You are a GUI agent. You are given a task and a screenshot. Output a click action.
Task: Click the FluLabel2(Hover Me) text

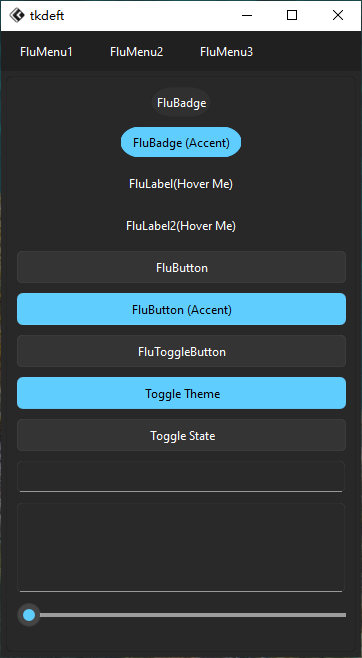pos(181,226)
